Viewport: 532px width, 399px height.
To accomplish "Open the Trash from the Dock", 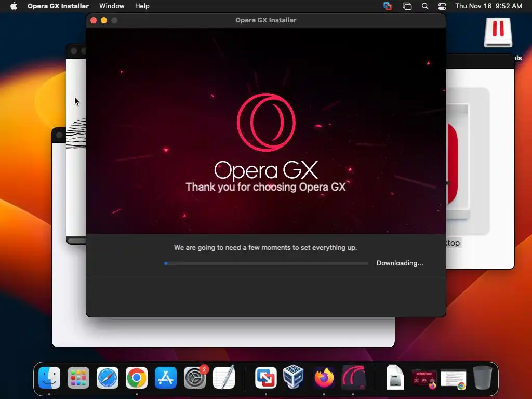I will point(483,378).
